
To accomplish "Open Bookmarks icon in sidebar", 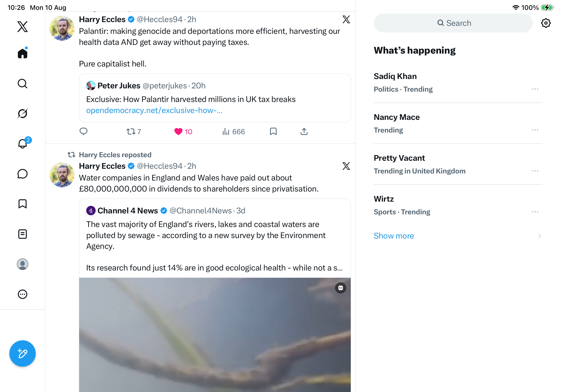I will point(23,204).
